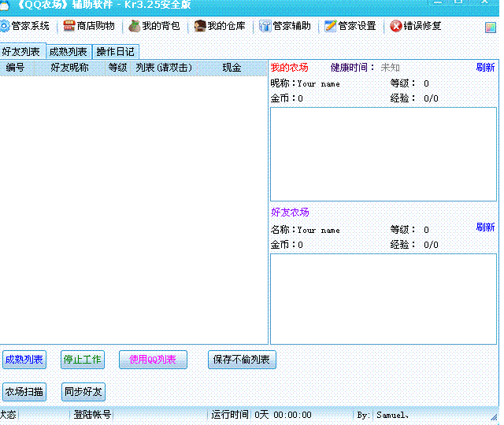Click 刷新 link for 好友农场
Image resolution: width=504 pixels, height=425 pixels.
485,227
